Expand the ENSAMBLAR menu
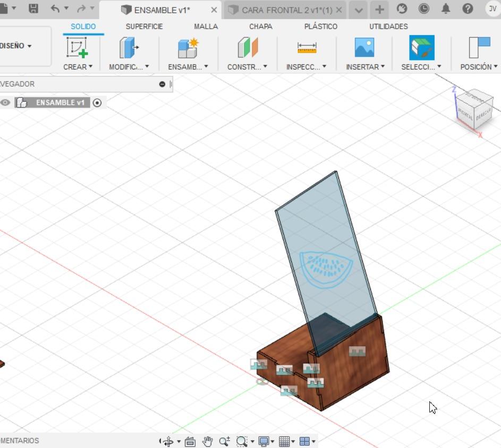Viewport: 501px width, 448px height. click(188, 67)
